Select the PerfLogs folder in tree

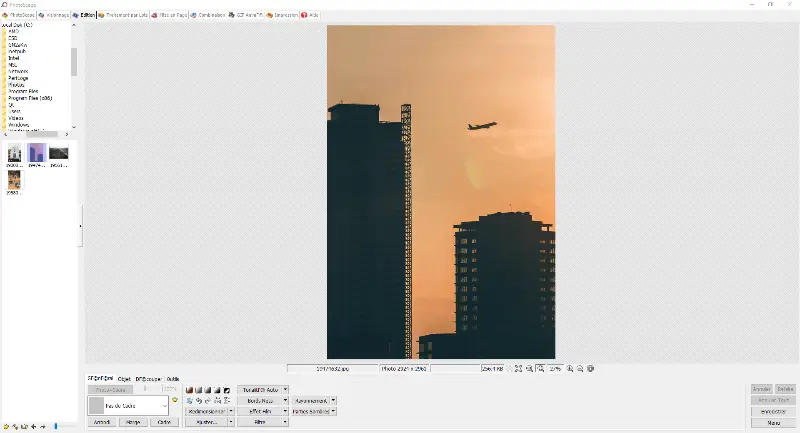(18, 78)
